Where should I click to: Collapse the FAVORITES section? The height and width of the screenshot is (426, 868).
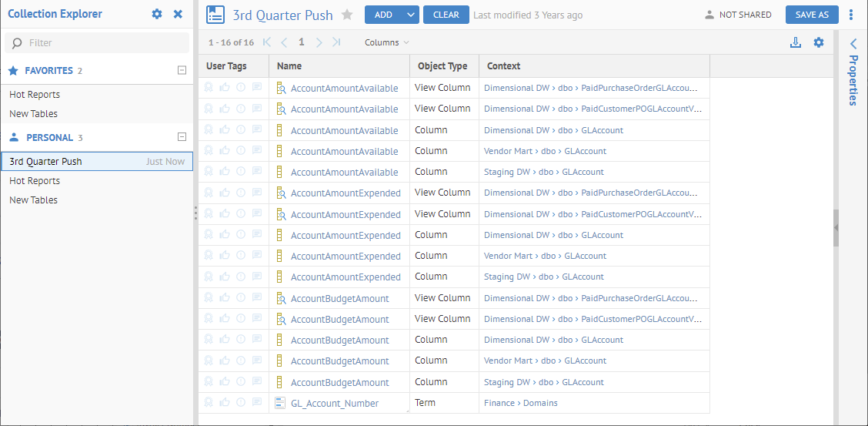182,70
